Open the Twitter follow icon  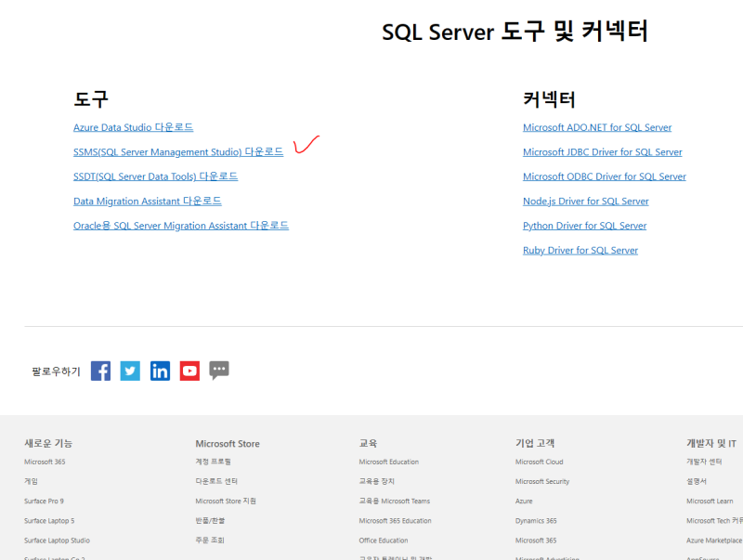click(130, 371)
